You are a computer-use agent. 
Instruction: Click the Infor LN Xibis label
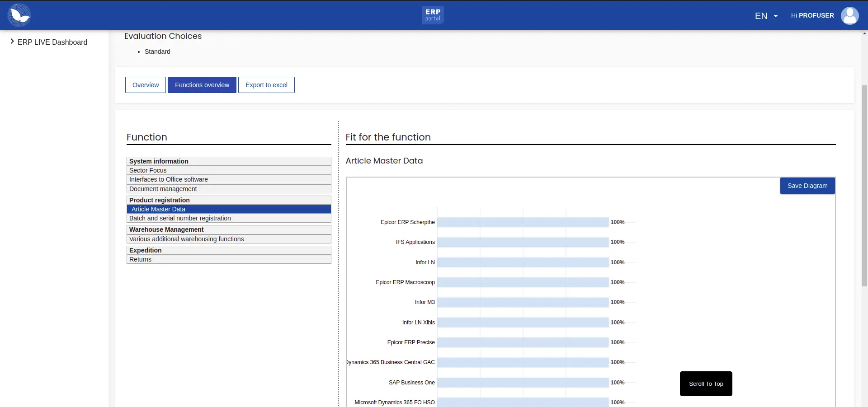point(418,323)
